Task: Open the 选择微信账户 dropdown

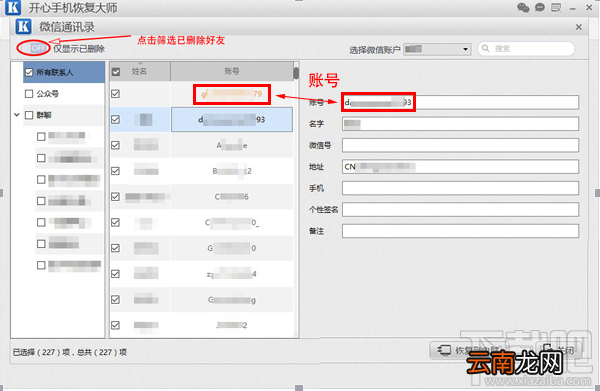Action: 437,49
